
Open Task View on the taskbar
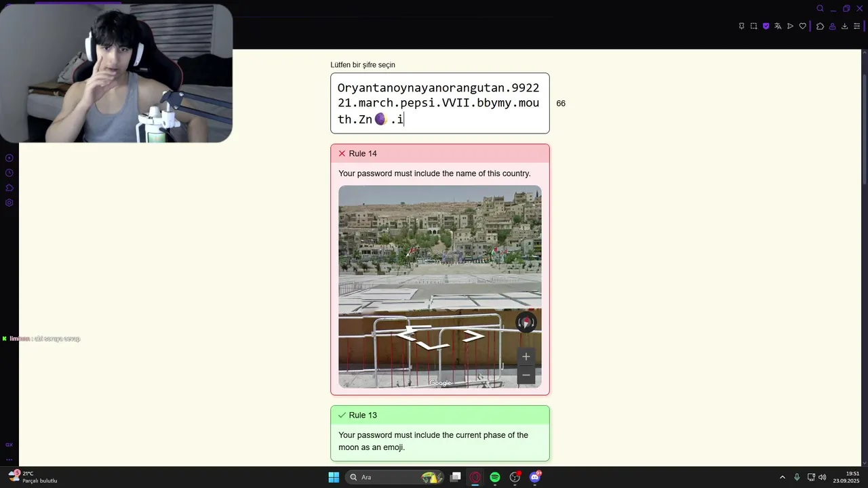pyautogui.click(x=456, y=477)
